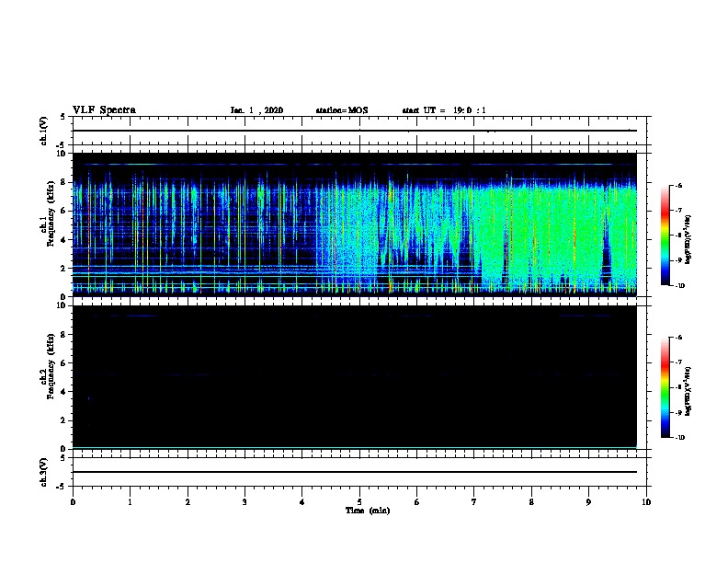This screenshot has height=563, width=728.
Task: Click the time axis tick label "9"
Action: (588, 502)
